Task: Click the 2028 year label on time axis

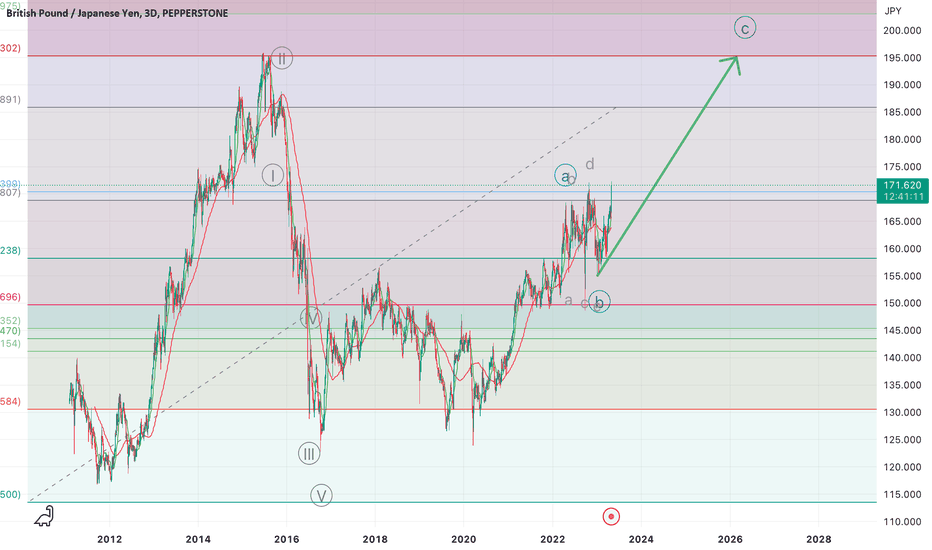Action: click(x=818, y=539)
